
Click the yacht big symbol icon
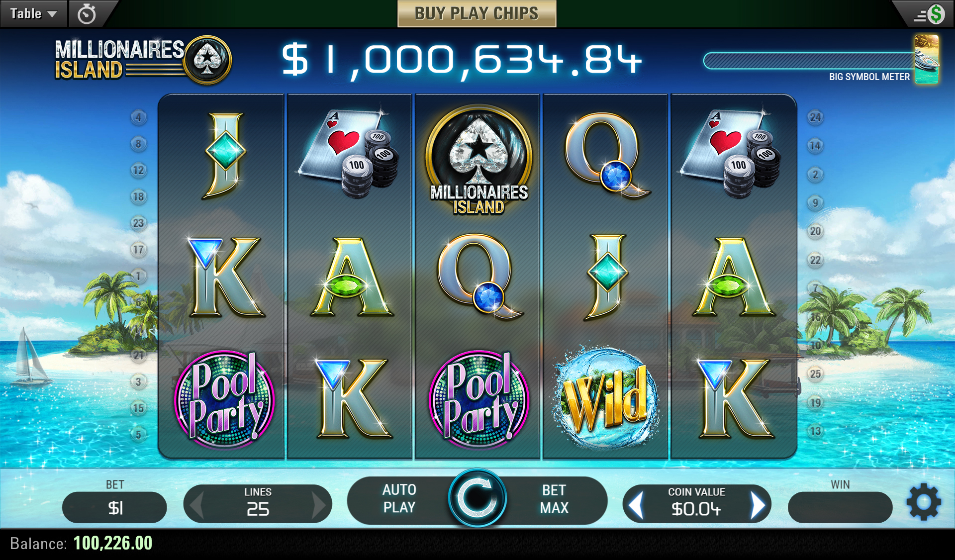coord(927,59)
